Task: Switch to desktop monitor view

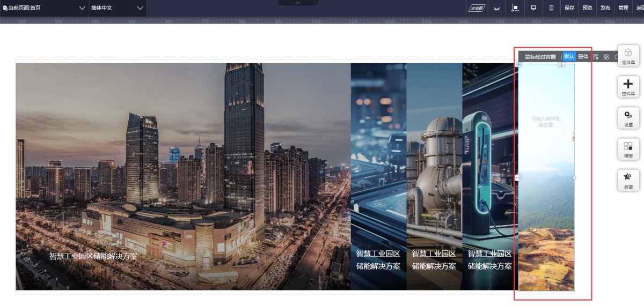Action: (533, 8)
